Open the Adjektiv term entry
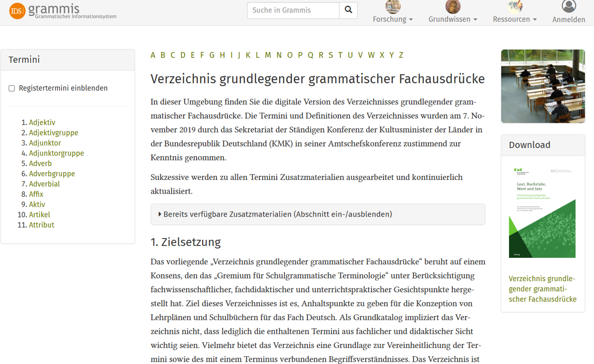 42,122
